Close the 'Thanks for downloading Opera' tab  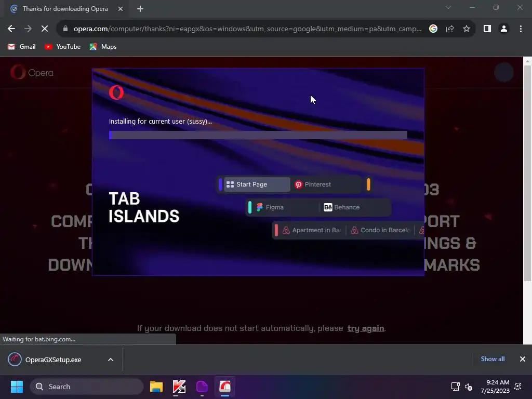pyautogui.click(x=121, y=9)
